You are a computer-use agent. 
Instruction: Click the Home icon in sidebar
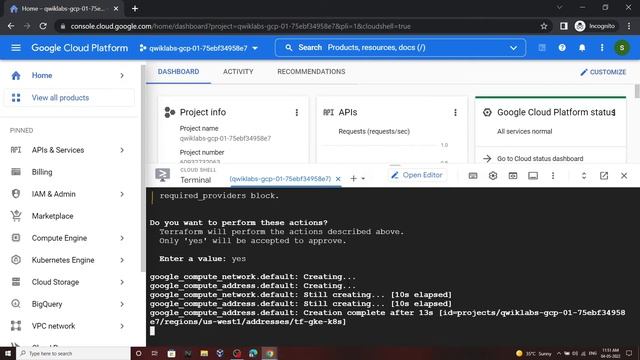[x=16, y=76]
